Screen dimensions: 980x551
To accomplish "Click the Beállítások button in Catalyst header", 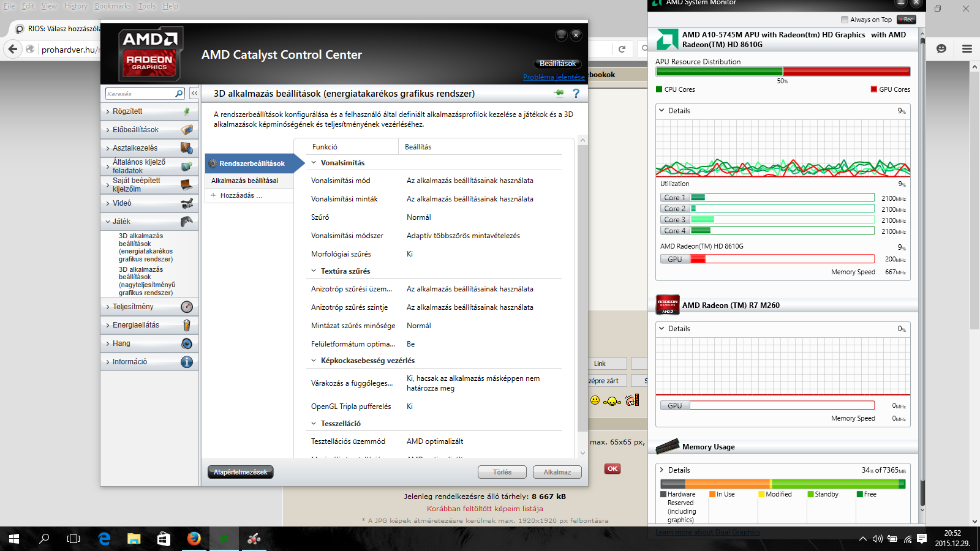I will coord(557,64).
